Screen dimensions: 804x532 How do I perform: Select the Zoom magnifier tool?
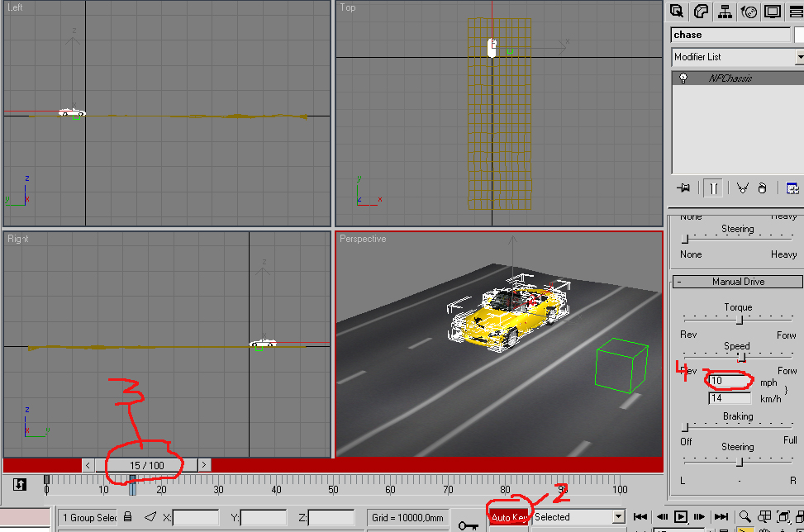click(745, 516)
